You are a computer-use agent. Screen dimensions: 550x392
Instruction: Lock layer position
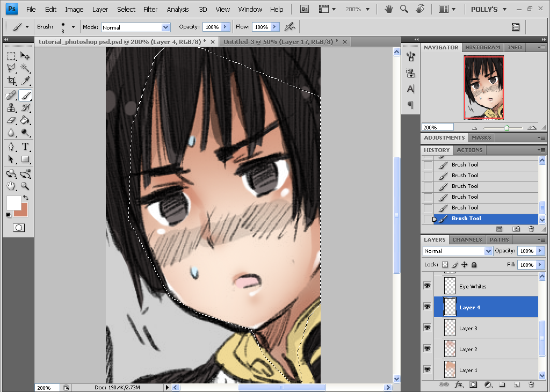(465, 265)
